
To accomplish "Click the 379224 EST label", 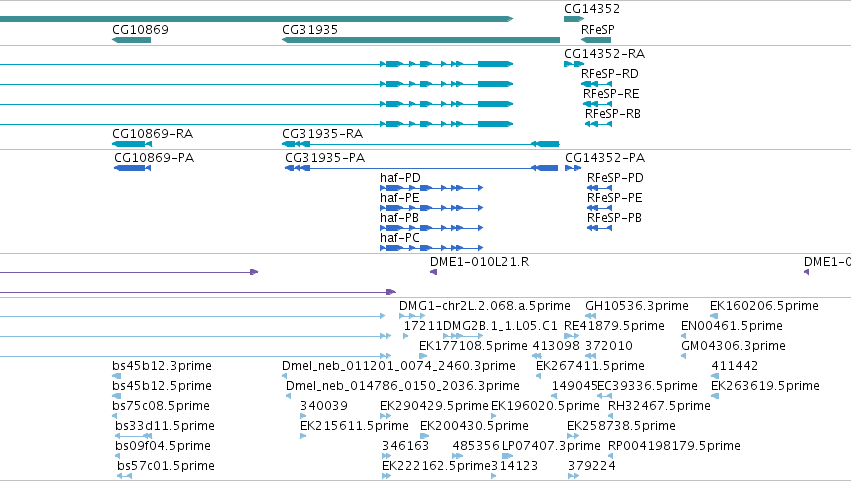I will pyautogui.click(x=592, y=466).
